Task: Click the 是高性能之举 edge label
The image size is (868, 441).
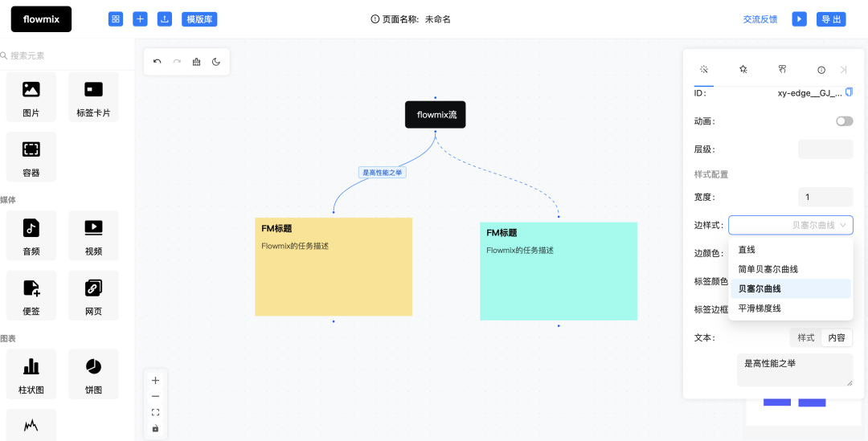Action: 383,173
